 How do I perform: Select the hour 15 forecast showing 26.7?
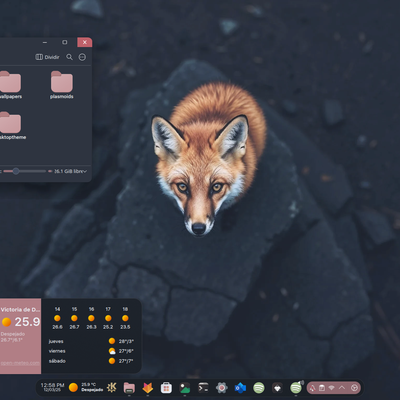(x=74, y=318)
